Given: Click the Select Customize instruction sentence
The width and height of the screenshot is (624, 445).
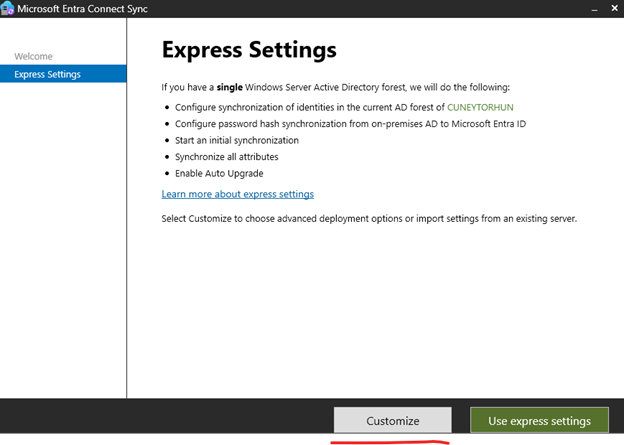Looking at the screenshot, I should (369, 218).
